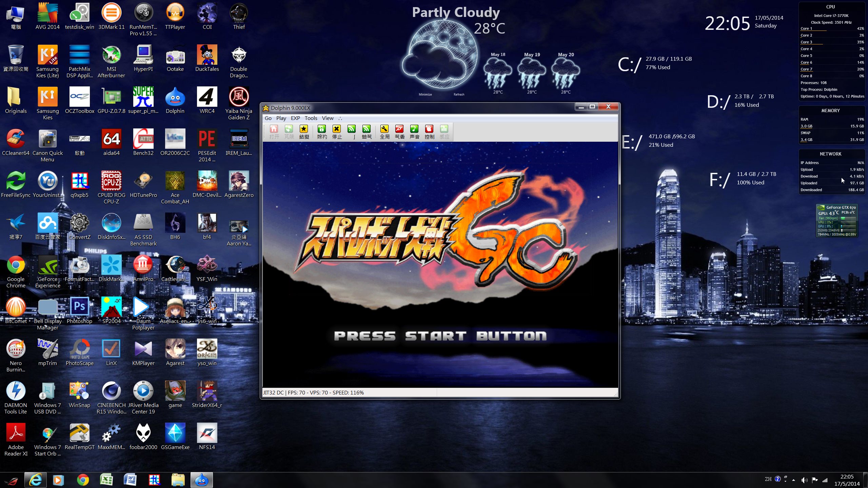Click the ROG start button on taskbar
Screen dimensions: 868x488
point(12,480)
